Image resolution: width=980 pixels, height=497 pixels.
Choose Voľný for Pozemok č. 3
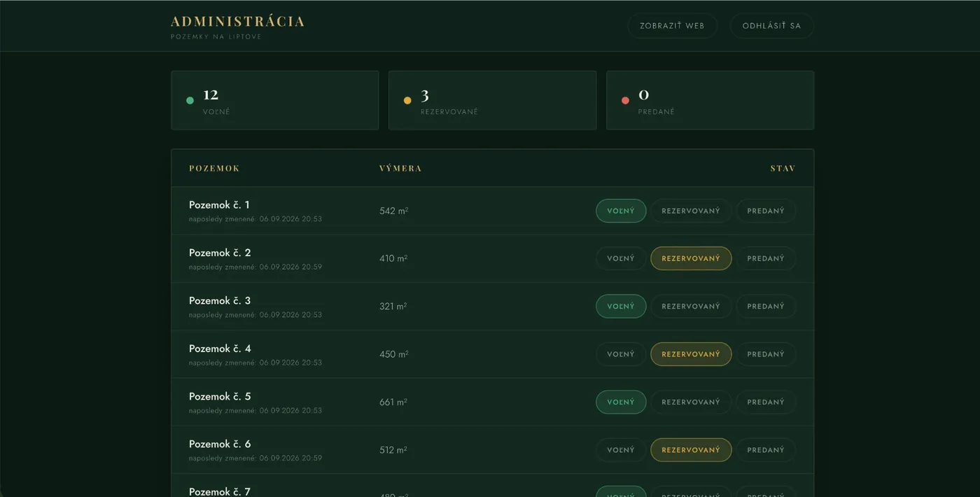[621, 306]
